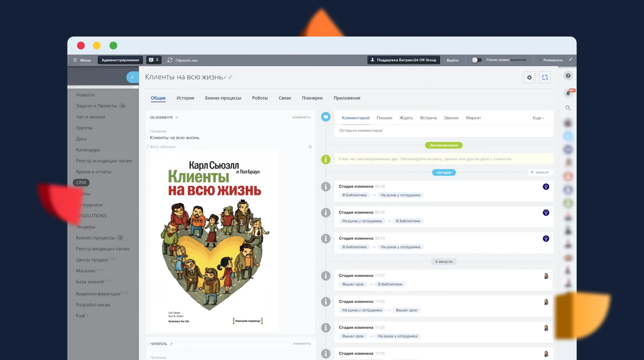Screen dimensions: 644x360
Task: Switch to the История tab
Action: click(x=185, y=98)
